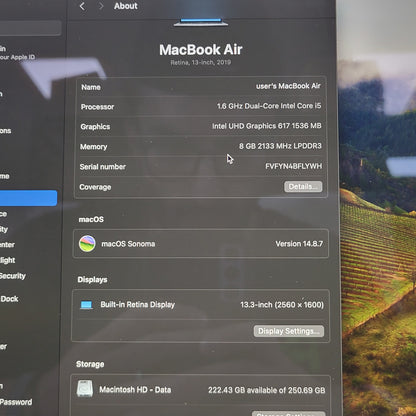This screenshot has width=416, height=416.
Task: Click display size '13.3-inch (2560 × 1600)'
Action: tap(282, 305)
